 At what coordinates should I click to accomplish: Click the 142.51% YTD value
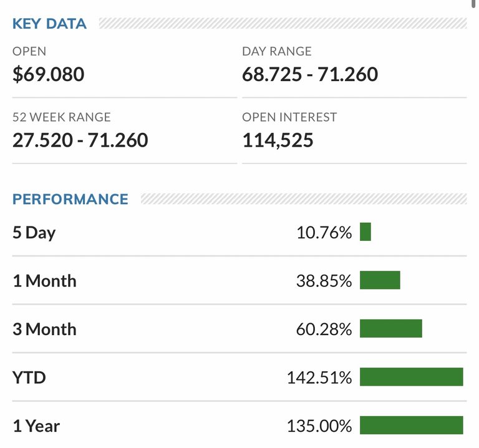319,377
